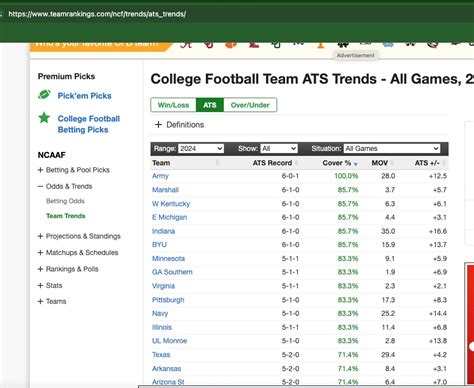
Task: Expand Rankings & Polls menu
Action: tap(68, 269)
